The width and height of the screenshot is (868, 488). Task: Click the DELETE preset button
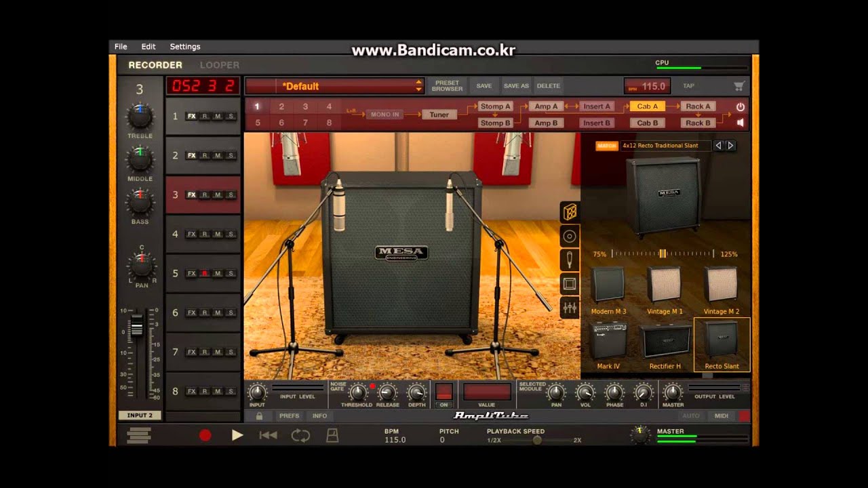[549, 86]
